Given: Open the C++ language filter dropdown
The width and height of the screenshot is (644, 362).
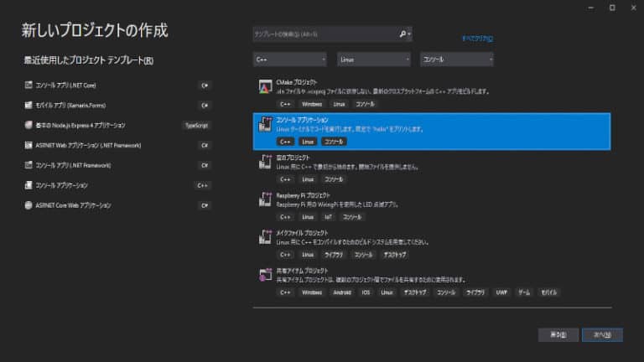Looking at the screenshot, I should coord(290,59).
